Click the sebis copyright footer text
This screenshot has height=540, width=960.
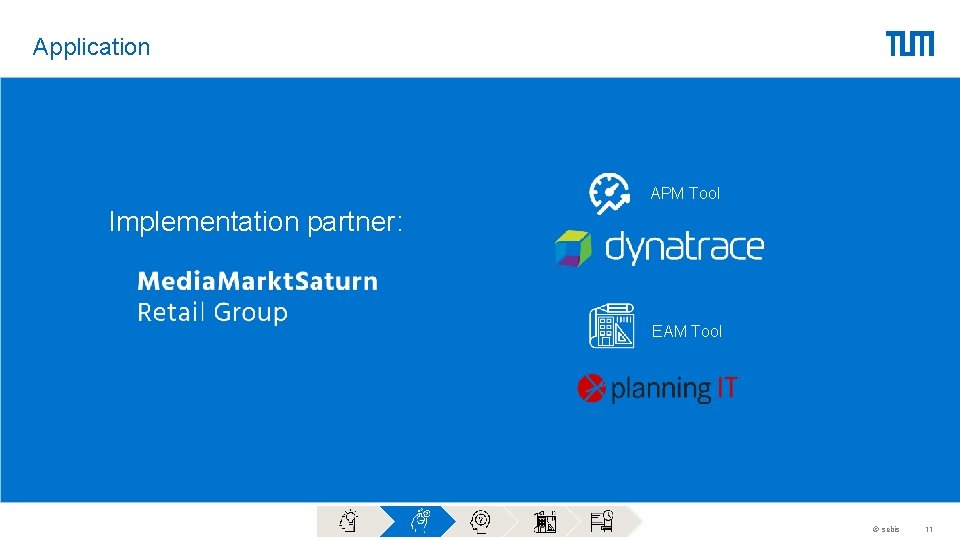point(886,529)
